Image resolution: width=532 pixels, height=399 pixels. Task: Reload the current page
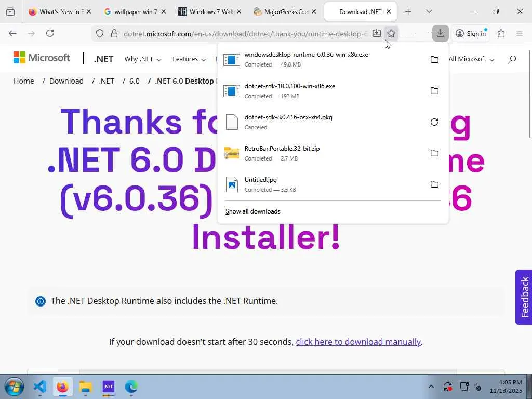(x=50, y=33)
